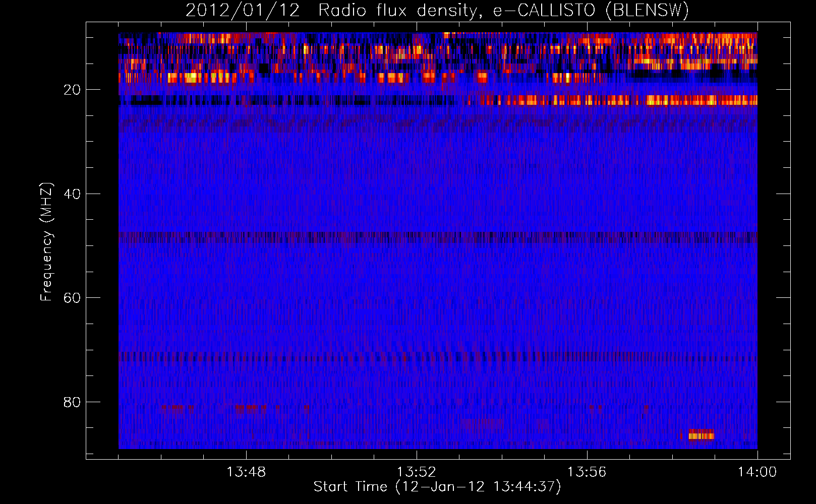Click the 'Frequency (MHZ)' axis label

pos(46,242)
